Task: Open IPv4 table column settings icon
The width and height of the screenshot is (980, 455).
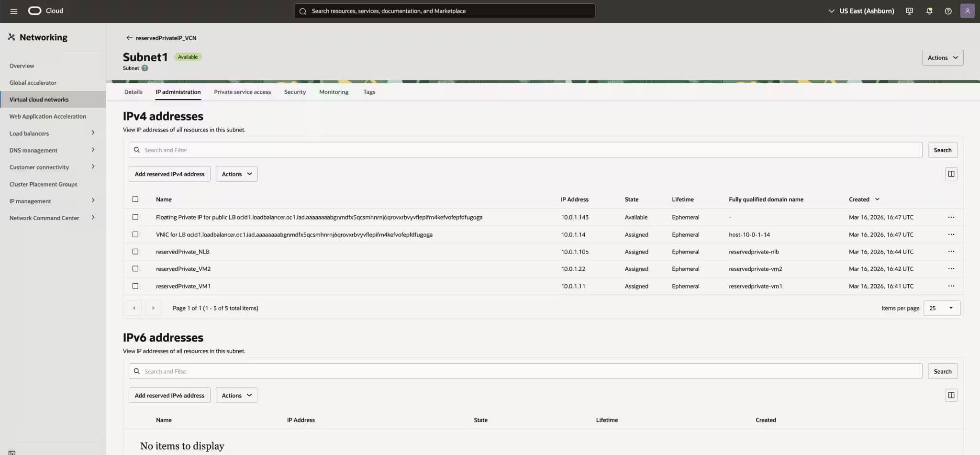Action: pyautogui.click(x=951, y=174)
